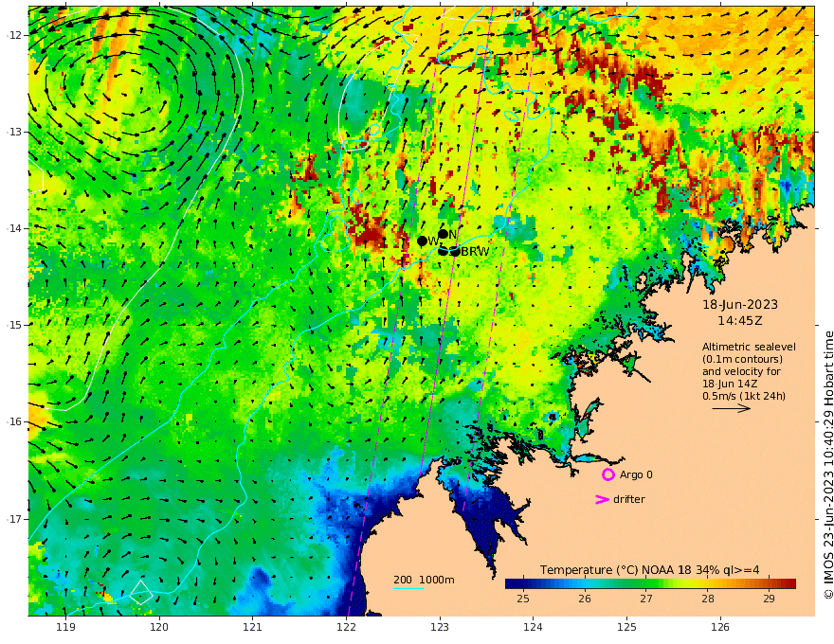Click longitude axis label 123

point(440,627)
